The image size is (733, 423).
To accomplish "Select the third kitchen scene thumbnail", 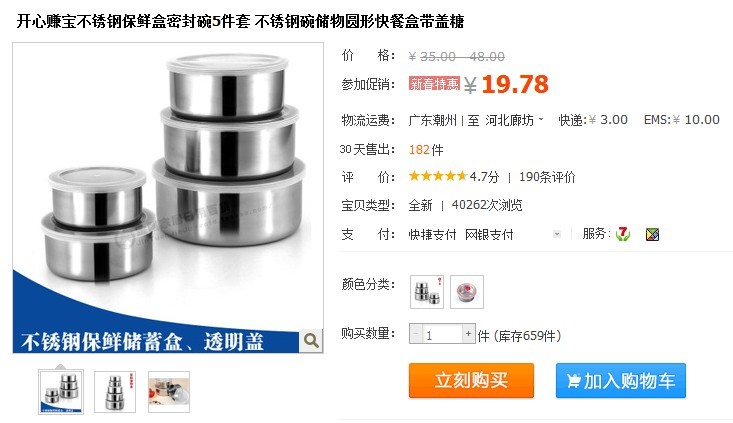I will [x=169, y=392].
